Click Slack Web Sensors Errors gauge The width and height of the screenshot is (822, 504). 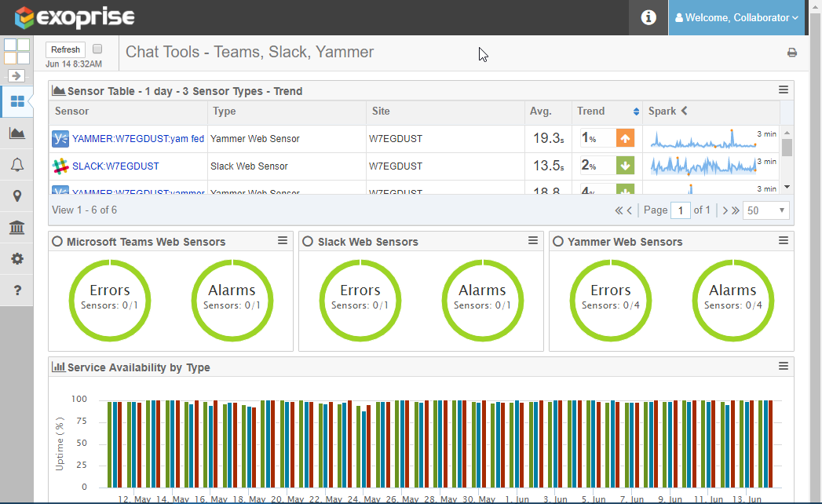pos(360,301)
